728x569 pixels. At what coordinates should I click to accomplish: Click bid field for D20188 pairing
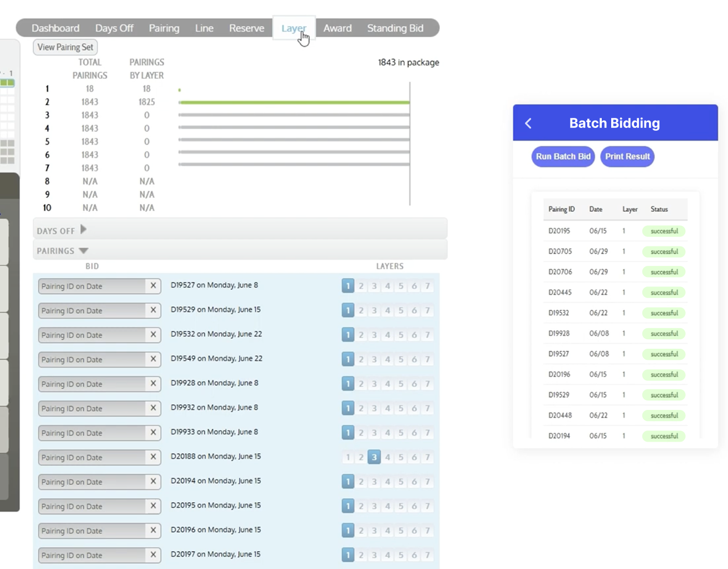click(100, 457)
